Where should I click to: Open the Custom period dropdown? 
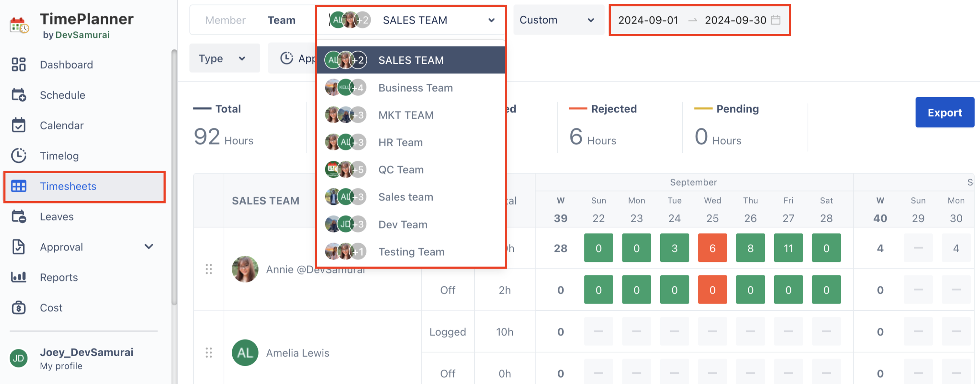click(x=557, y=20)
